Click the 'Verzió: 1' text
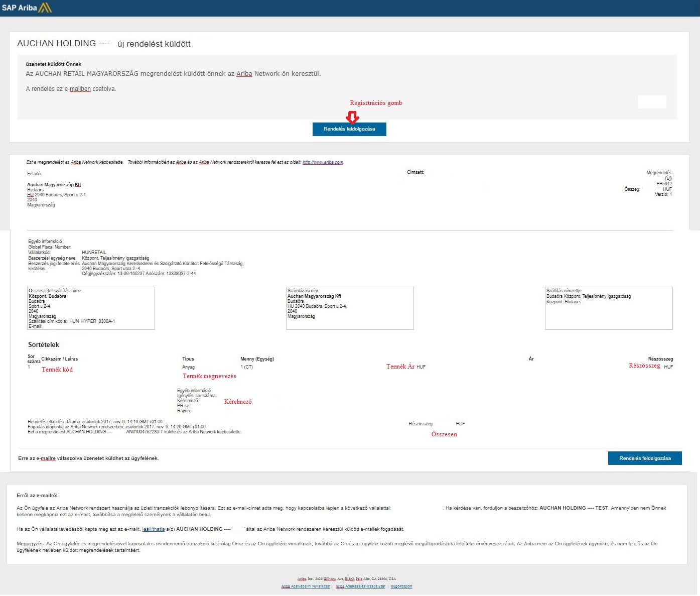700x596 pixels. pyautogui.click(x=663, y=194)
